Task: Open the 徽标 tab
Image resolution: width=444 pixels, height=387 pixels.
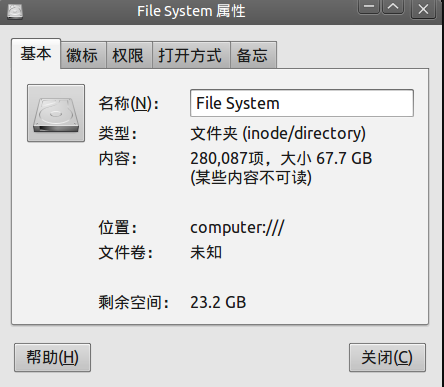Action: coord(83,55)
